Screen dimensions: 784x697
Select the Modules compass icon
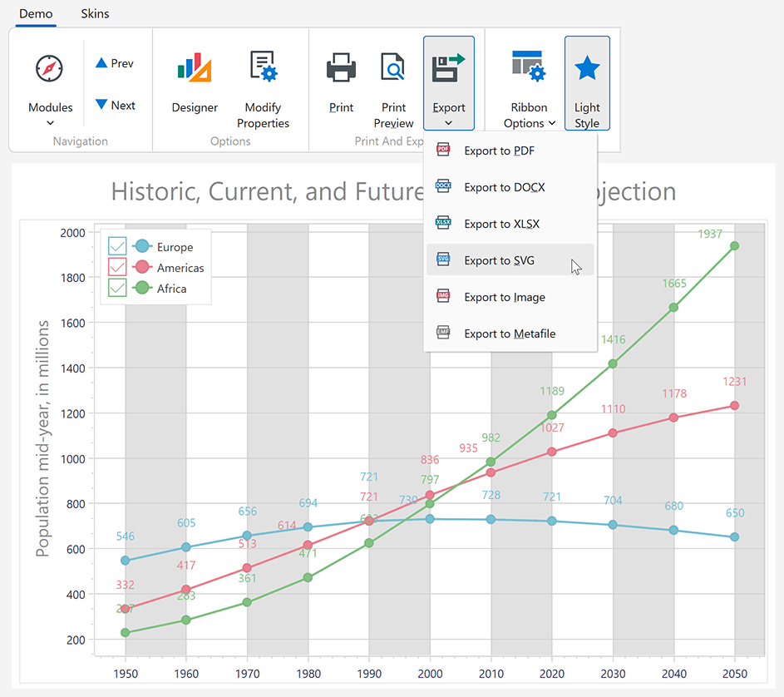[x=49, y=67]
